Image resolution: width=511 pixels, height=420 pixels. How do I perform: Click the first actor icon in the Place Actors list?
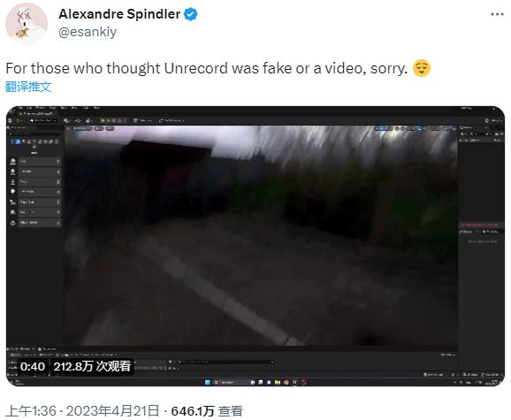click(x=13, y=161)
